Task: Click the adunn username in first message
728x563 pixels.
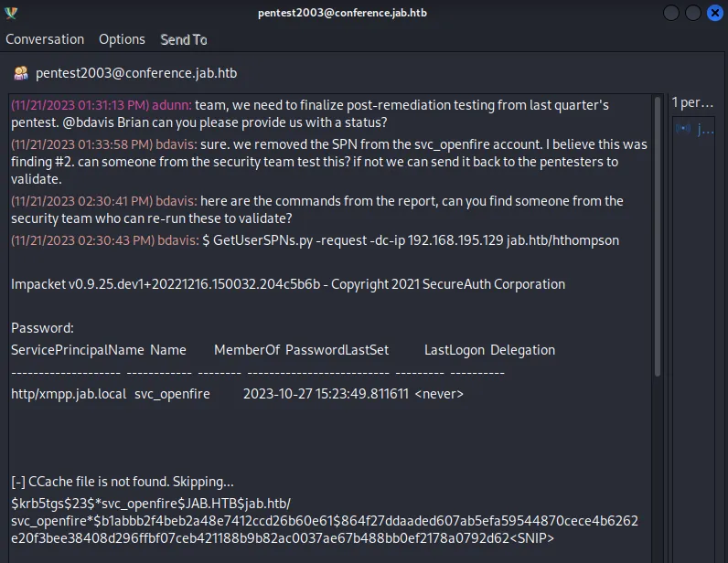Action: pyautogui.click(x=171, y=105)
